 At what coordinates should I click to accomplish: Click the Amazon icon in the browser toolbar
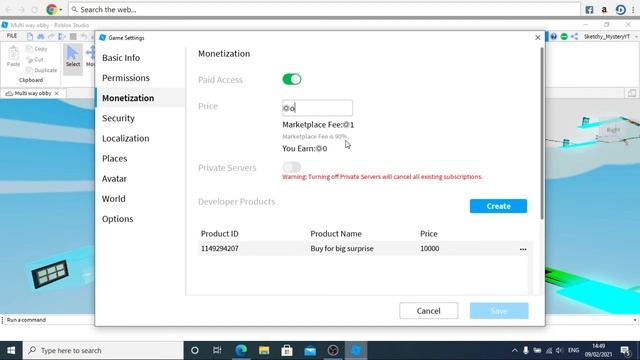click(x=604, y=10)
